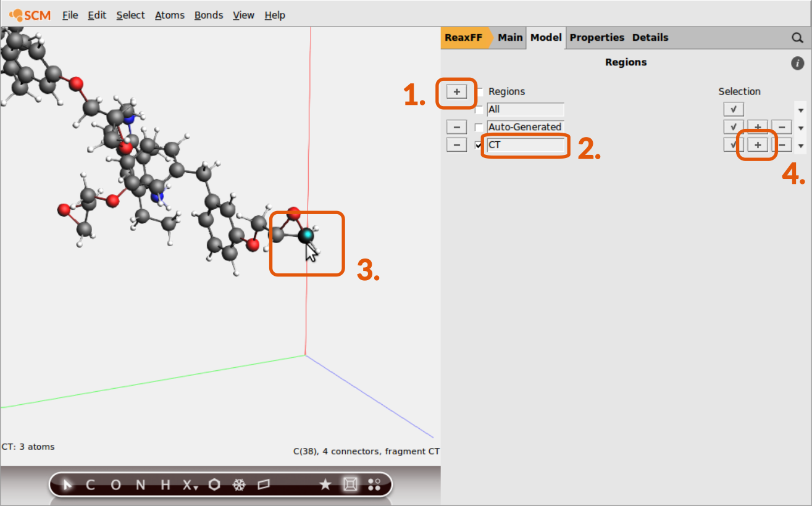Open the X element dropdown tool

click(190, 485)
